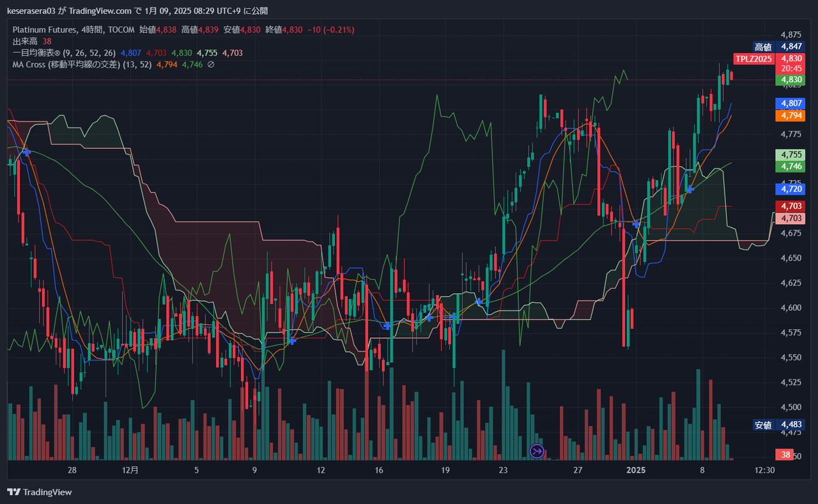818x504 pixels.
Task: Click the 高値 4,839 value in the title row
Action: point(201,29)
